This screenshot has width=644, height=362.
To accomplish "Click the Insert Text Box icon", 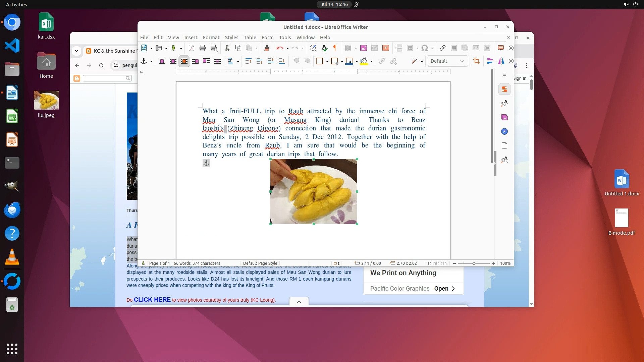I will point(386,48).
